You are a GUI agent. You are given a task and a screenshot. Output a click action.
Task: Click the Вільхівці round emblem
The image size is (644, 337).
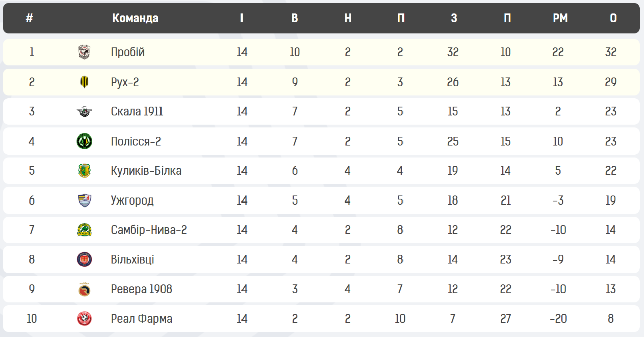pos(85,259)
